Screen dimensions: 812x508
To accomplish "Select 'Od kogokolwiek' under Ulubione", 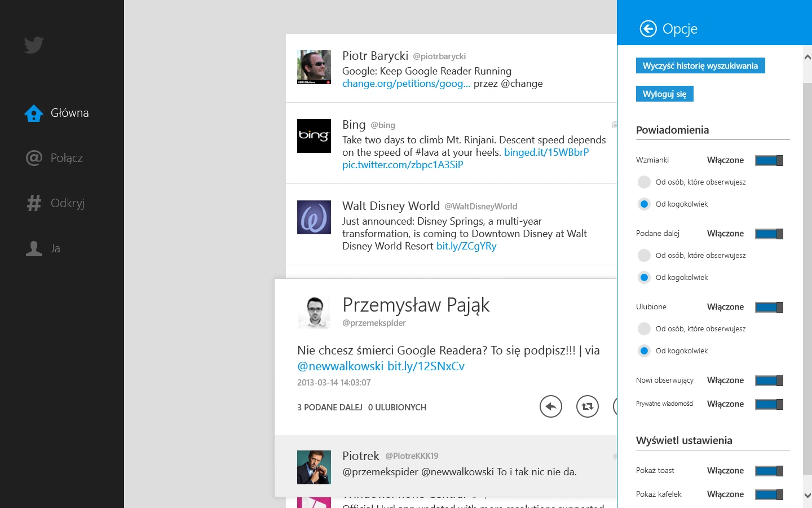I will pos(644,351).
